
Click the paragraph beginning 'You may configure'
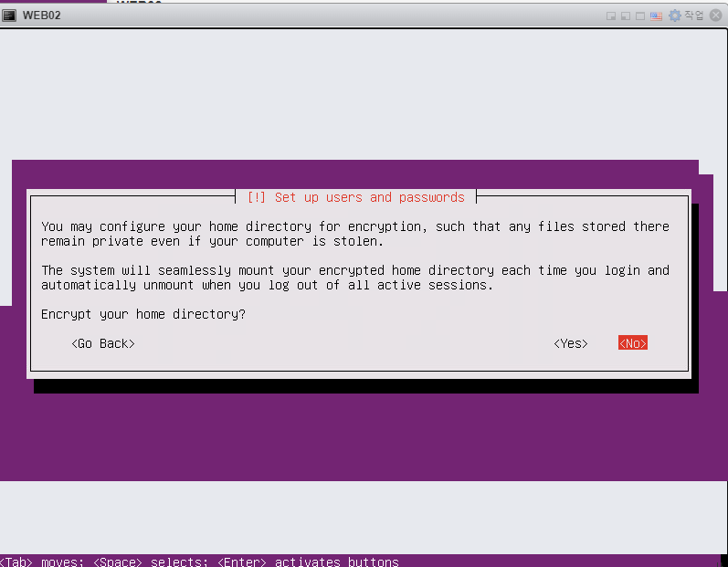coord(355,234)
